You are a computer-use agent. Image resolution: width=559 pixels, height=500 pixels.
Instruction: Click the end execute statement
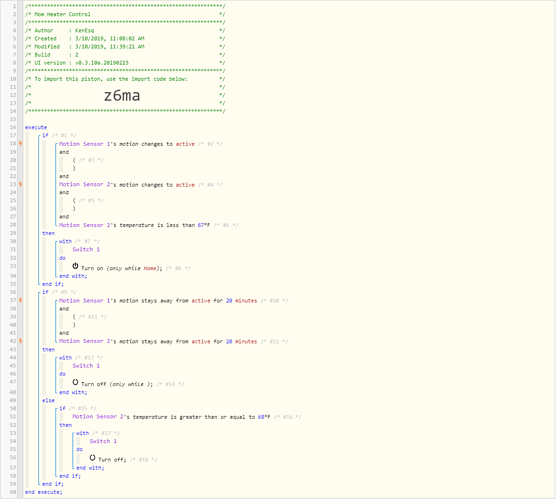[43, 492]
